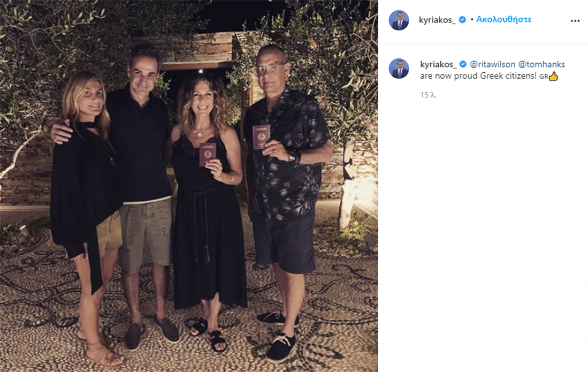The height and width of the screenshot is (372, 588).
Task: Follow the account via Ακολουθήστε
Action: point(503,19)
